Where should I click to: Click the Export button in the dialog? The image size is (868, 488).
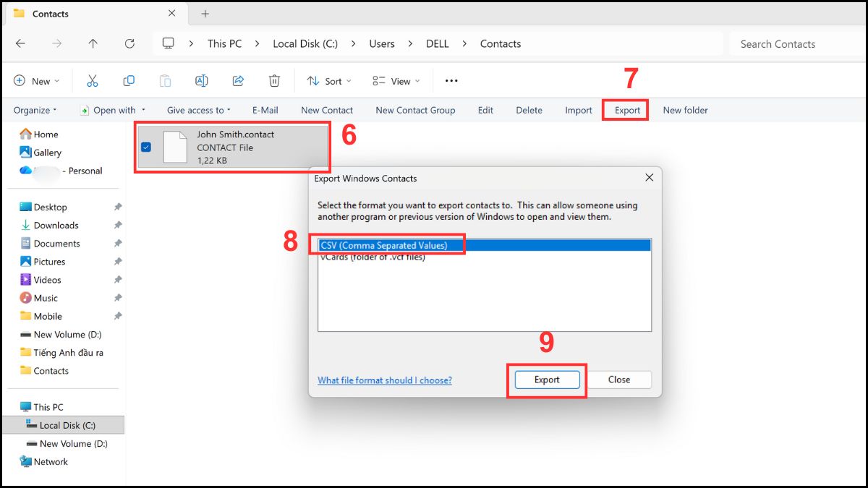(546, 380)
